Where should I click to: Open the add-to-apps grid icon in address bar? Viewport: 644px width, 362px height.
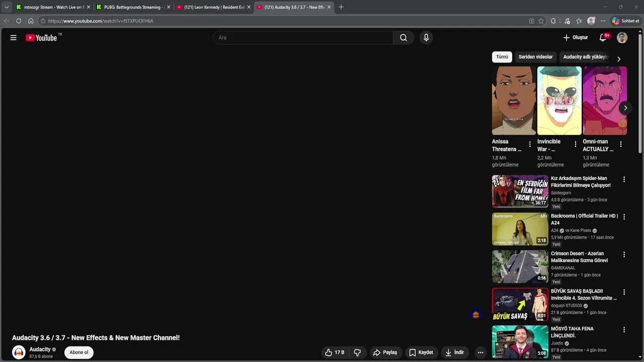coord(531,21)
